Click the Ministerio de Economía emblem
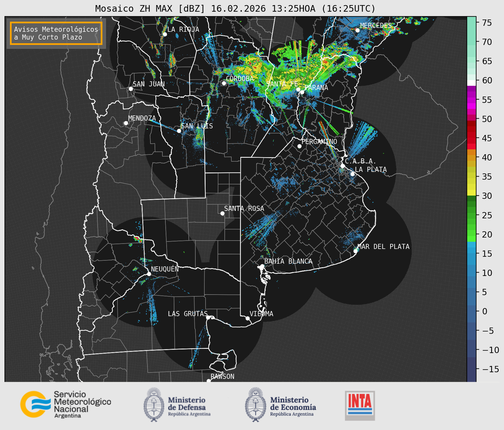 pos(255,405)
